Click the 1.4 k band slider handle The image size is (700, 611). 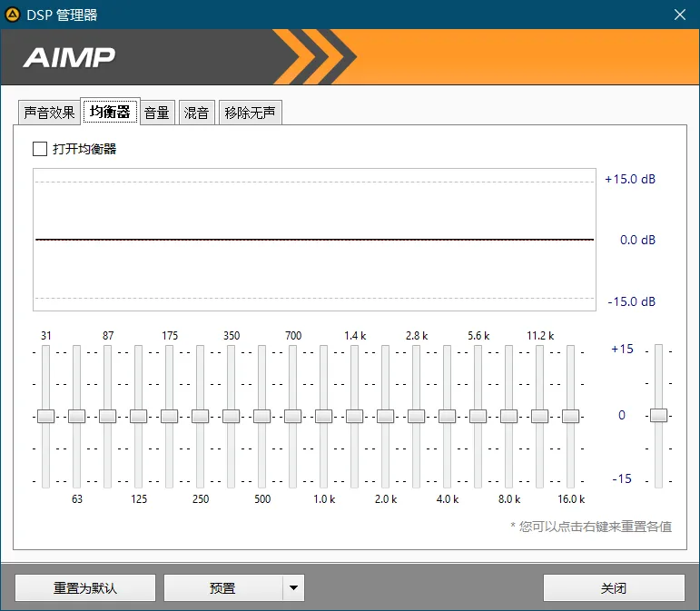(354, 416)
